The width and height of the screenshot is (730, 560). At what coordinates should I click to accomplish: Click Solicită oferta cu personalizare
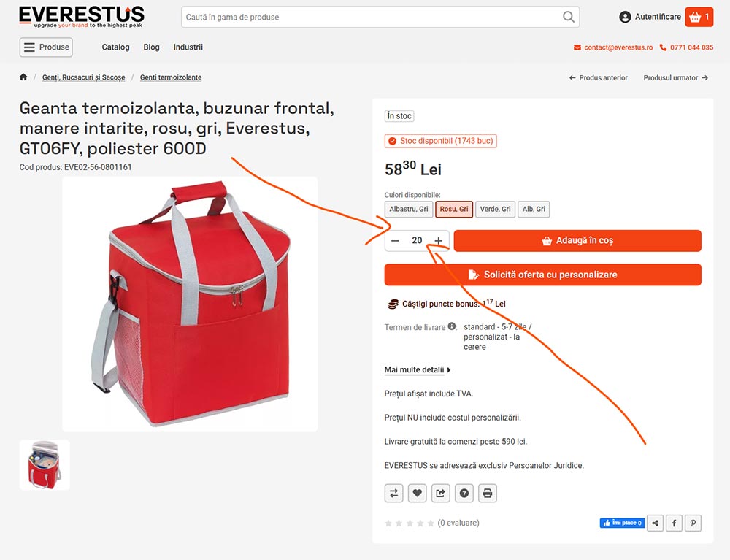coord(543,275)
